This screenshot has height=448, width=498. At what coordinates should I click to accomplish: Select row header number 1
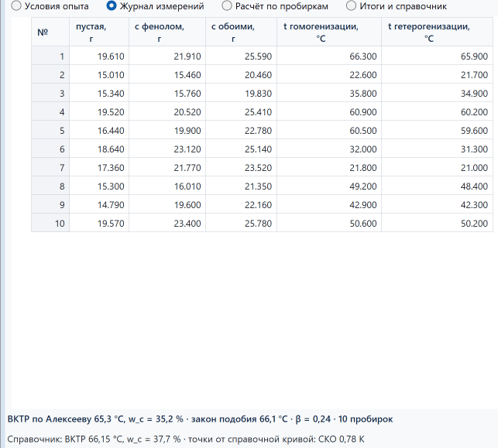click(x=50, y=56)
